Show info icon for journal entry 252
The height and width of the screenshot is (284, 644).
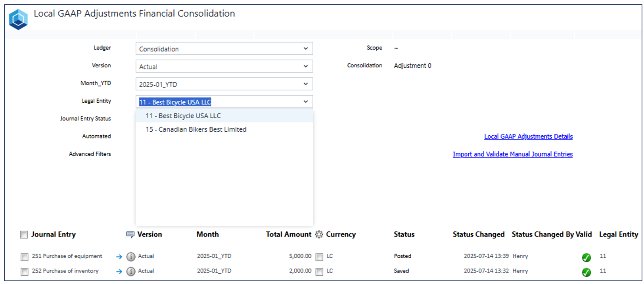click(x=131, y=271)
